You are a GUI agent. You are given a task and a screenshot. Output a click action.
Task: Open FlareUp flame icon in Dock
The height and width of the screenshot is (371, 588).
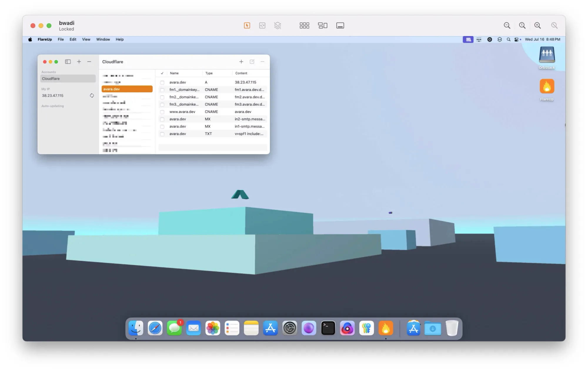tap(386, 328)
